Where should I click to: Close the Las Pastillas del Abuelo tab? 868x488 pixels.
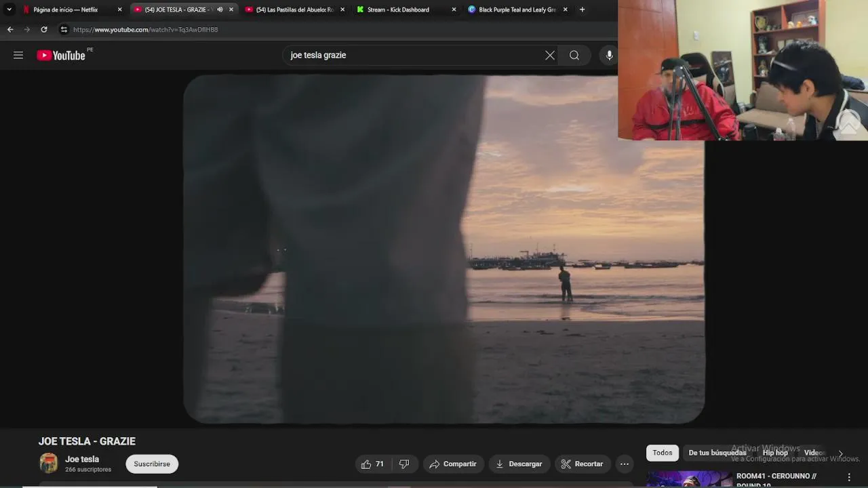[342, 9]
